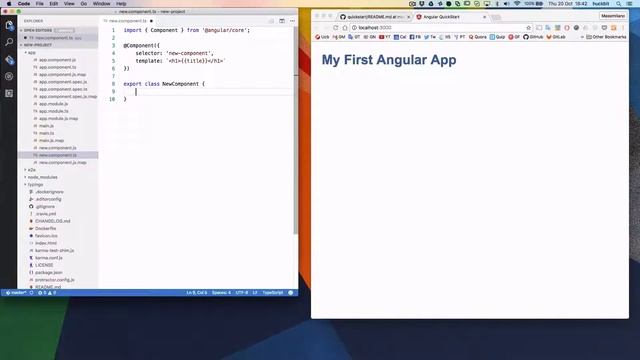Open the View menu
The height and width of the screenshot is (360, 640).
[69, 4]
